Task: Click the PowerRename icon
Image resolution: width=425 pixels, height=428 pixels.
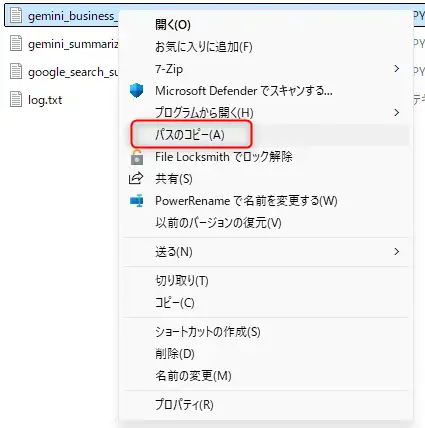Action: [x=136, y=201]
